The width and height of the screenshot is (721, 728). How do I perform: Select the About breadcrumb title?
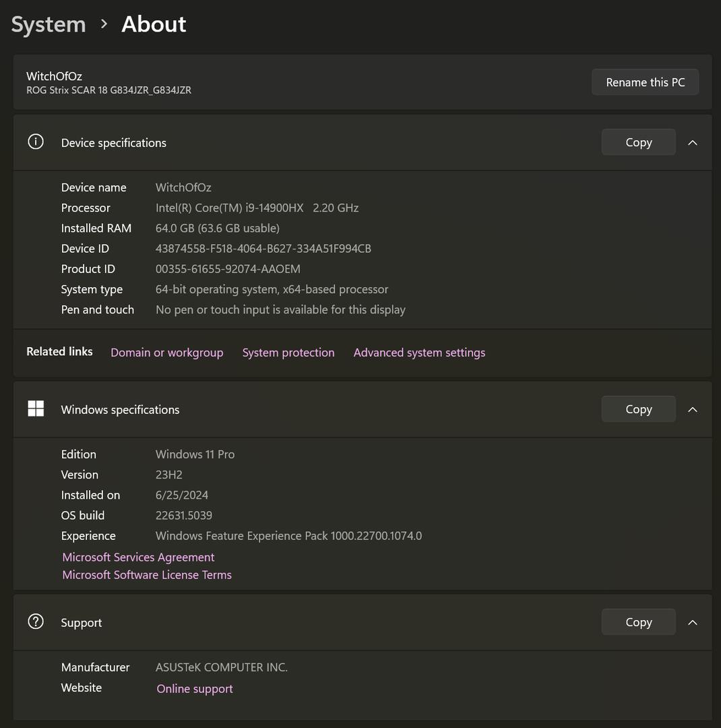[x=154, y=24]
